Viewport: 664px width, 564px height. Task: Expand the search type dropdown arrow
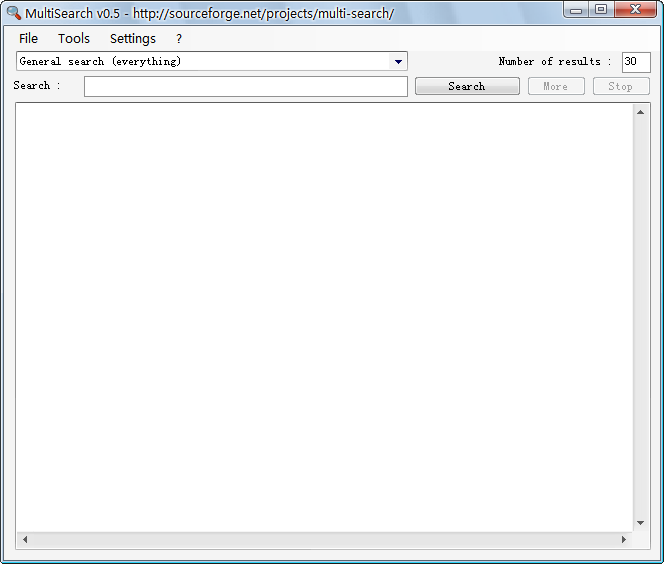tap(398, 62)
